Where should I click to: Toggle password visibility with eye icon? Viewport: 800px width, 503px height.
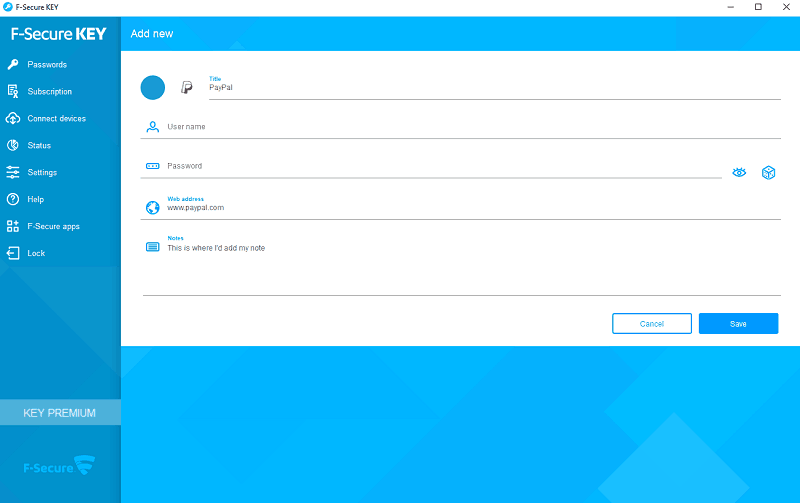739,172
